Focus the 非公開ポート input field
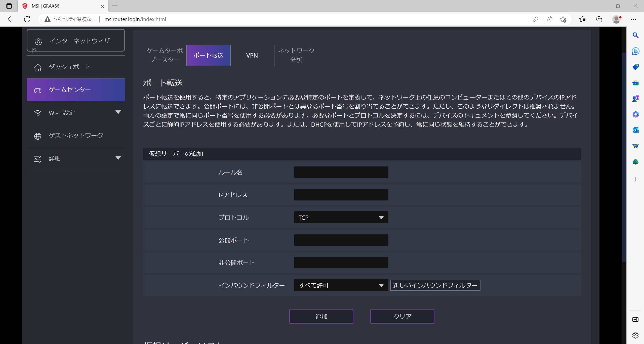The image size is (644, 344). click(341, 263)
